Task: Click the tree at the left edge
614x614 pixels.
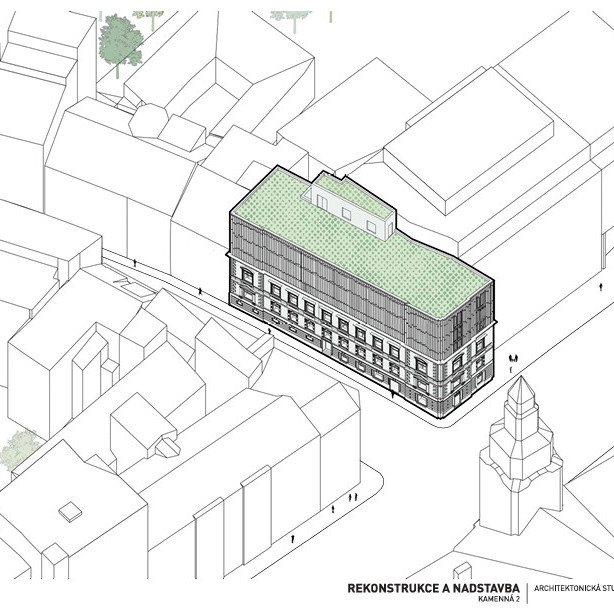Action: pos(18,452)
